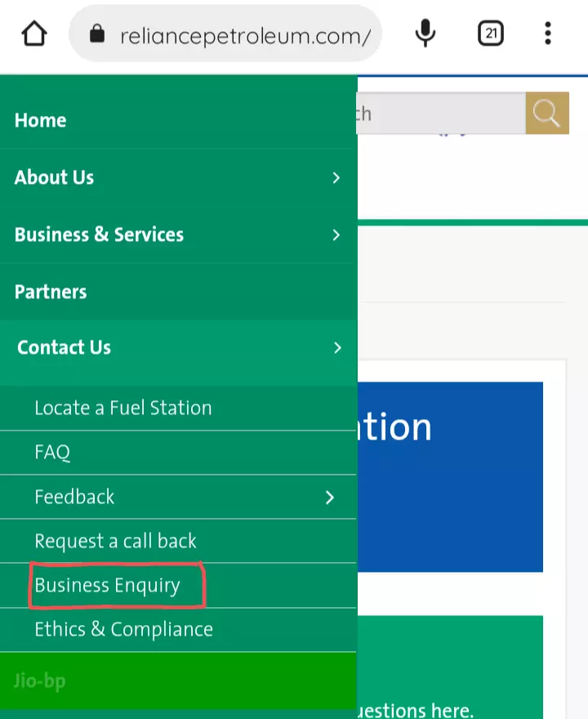Click the blue banner ending in 'tion'
Viewport: 588px width, 719px height.
pyautogui.click(x=450, y=477)
